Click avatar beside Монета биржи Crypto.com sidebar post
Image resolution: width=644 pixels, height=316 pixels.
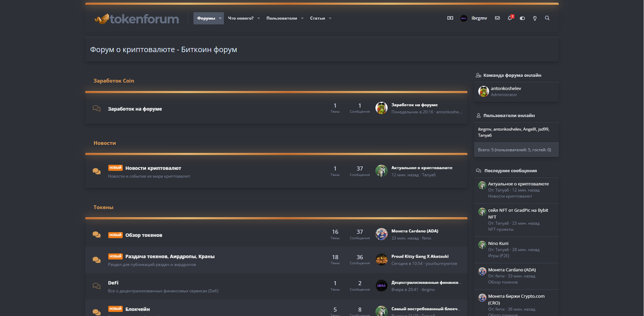click(482, 297)
